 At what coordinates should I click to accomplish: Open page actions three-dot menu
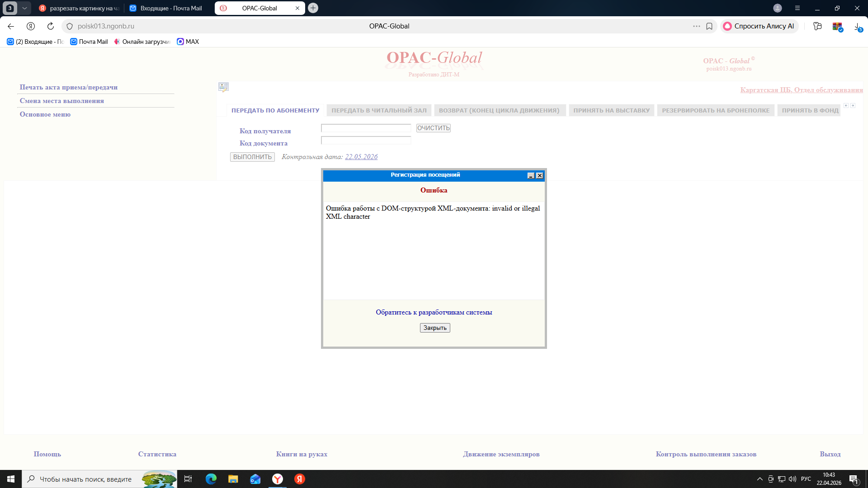[696, 26]
